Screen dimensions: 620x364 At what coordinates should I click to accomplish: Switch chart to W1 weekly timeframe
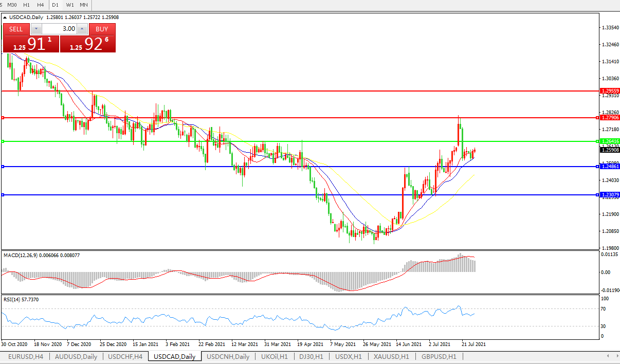(70, 5)
